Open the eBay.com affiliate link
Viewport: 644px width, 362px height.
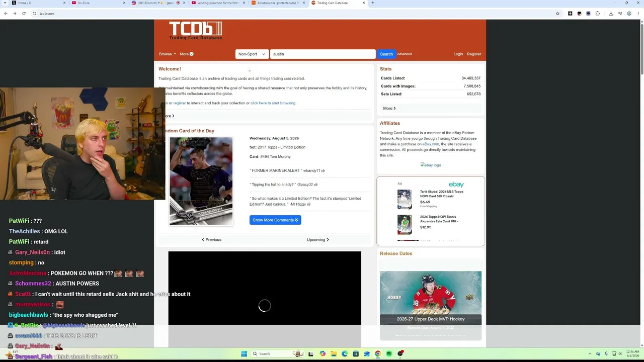click(431, 144)
